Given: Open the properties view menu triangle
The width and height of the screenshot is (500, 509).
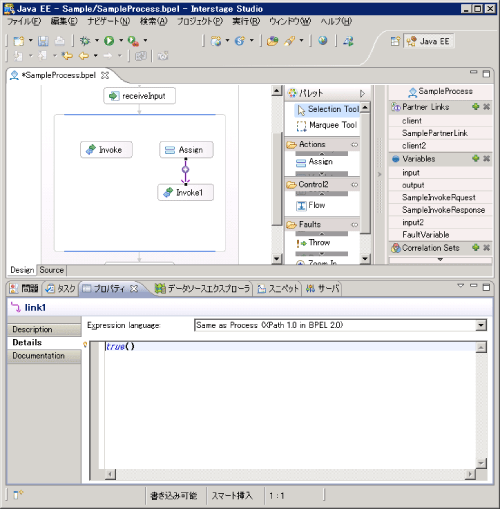Looking at the screenshot, I should pos(460,286).
